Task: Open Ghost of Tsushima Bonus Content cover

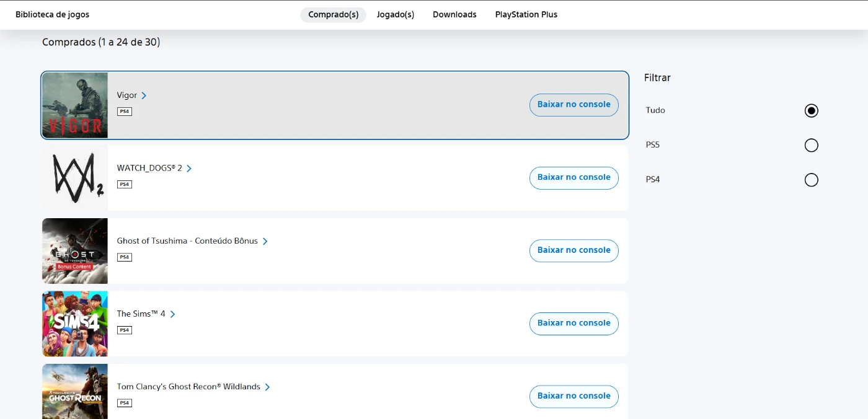Action: click(75, 251)
